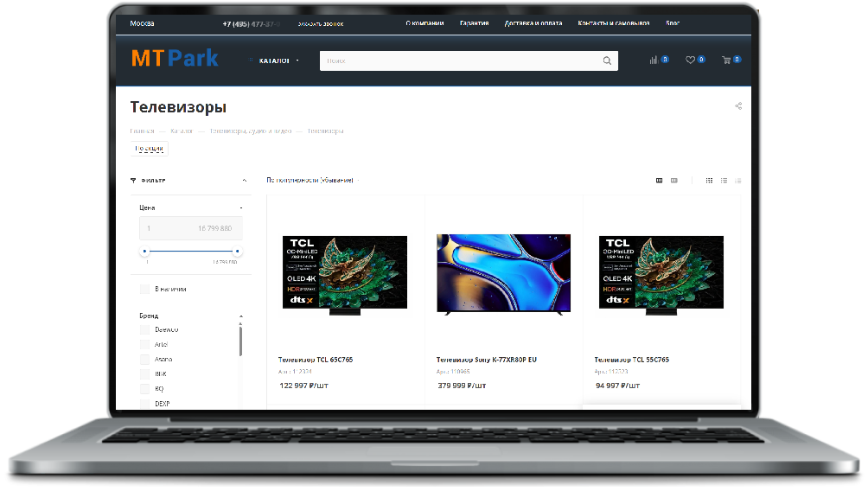Click the TCL 55C765 product image
This screenshot has height=504, width=868.
pos(661,275)
